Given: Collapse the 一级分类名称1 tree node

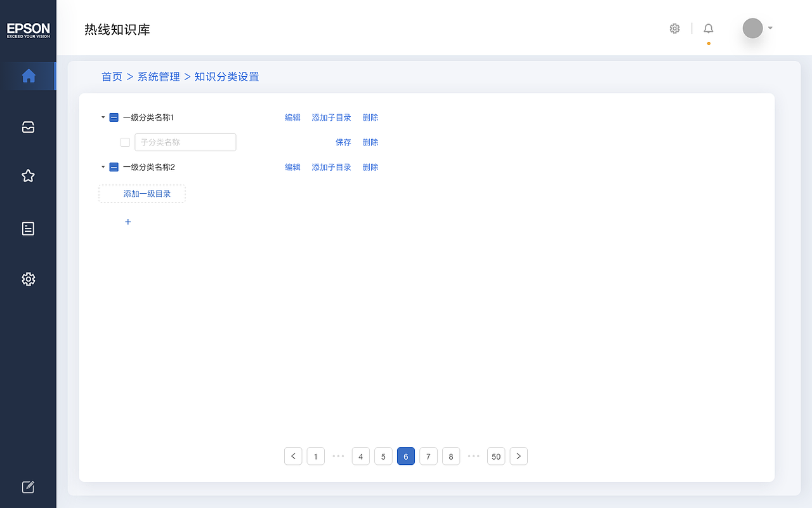Looking at the screenshot, I should (103, 117).
